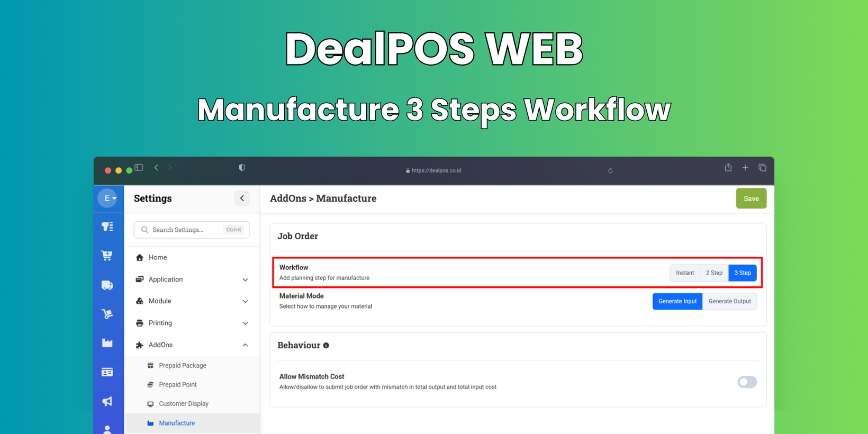Click the Home house icon
Screen dimensions: 868x434
coord(140,257)
